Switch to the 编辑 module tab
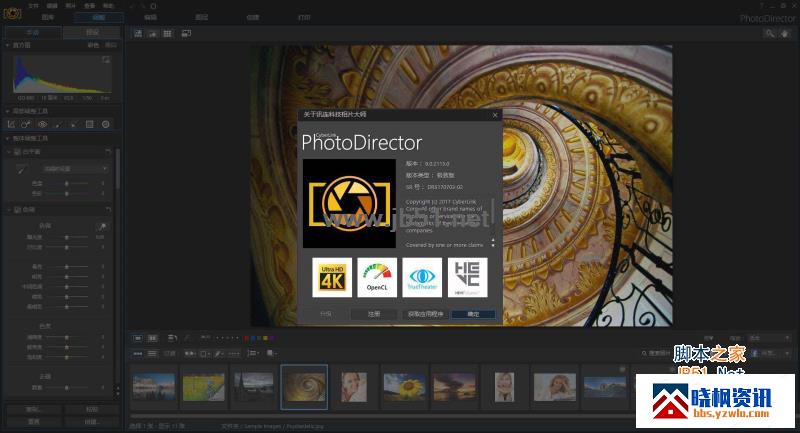The height and width of the screenshot is (433, 800). tap(151, 17)
